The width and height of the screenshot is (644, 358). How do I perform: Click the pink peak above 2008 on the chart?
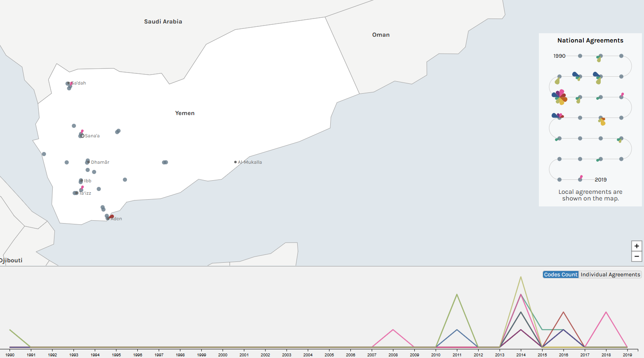tap(394, 330)
